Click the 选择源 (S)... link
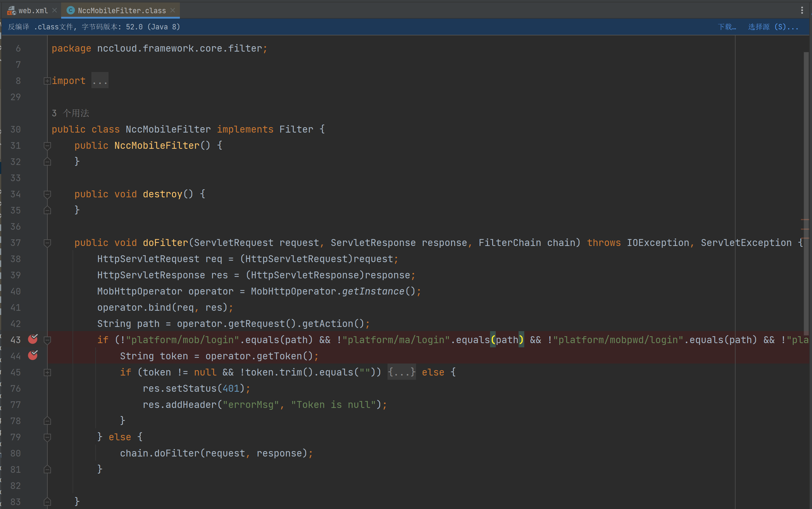The width and height of the screenshot is (812, 509). 773,27
